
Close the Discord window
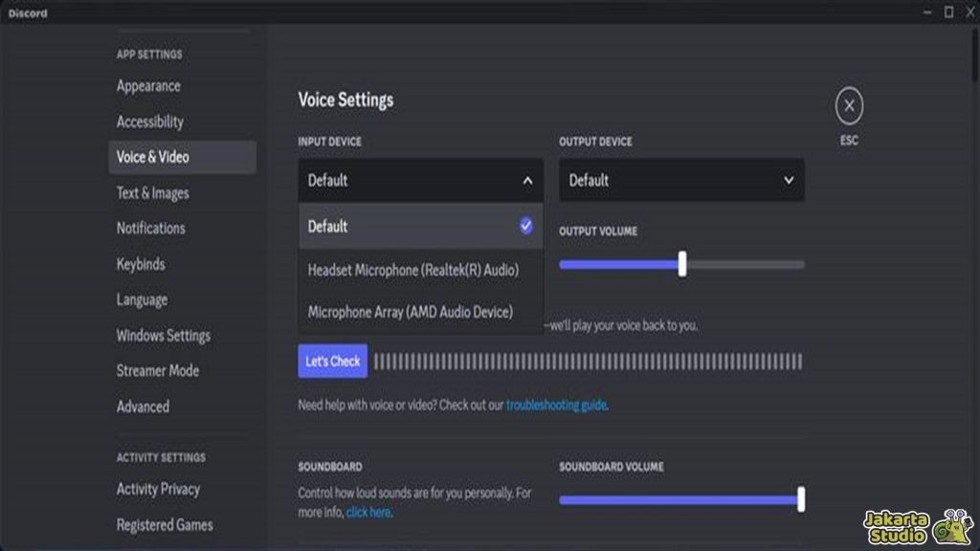point(970,11)
